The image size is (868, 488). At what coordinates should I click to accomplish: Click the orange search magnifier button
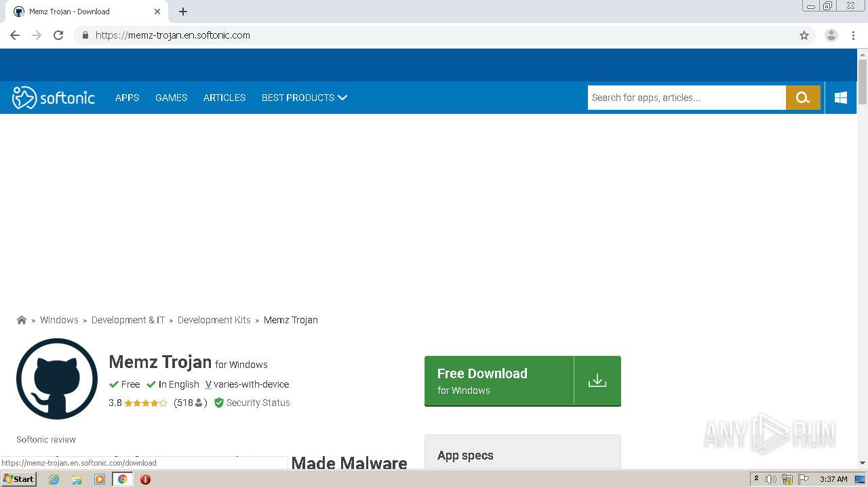tap(803, 98)
